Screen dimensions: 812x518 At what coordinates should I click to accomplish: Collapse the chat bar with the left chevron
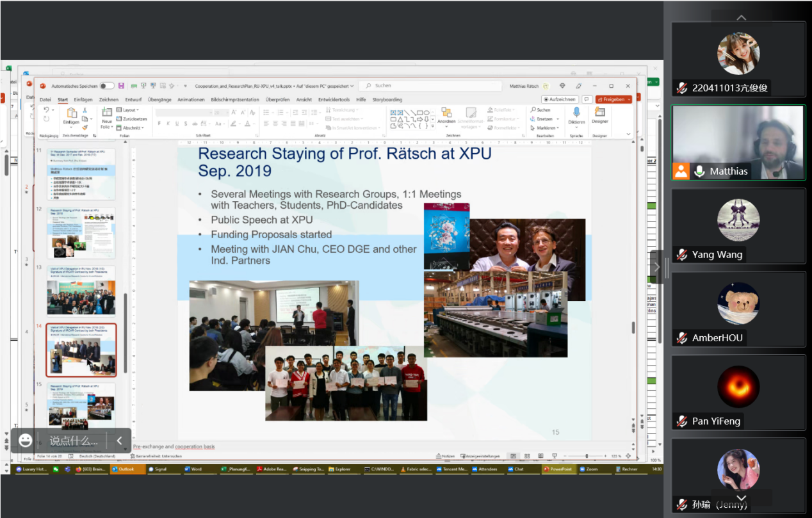point(119,441)
